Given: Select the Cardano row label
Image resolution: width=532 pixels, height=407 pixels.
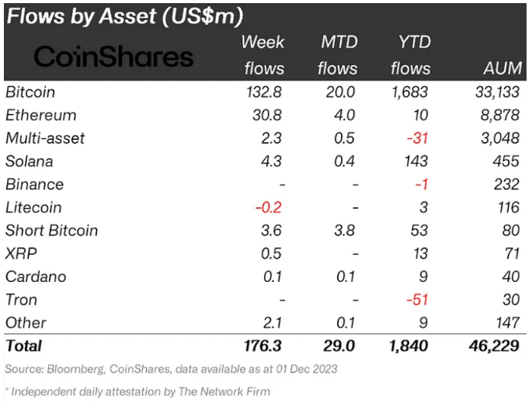Looking at the screenshot, I should [x=36, y=277].
